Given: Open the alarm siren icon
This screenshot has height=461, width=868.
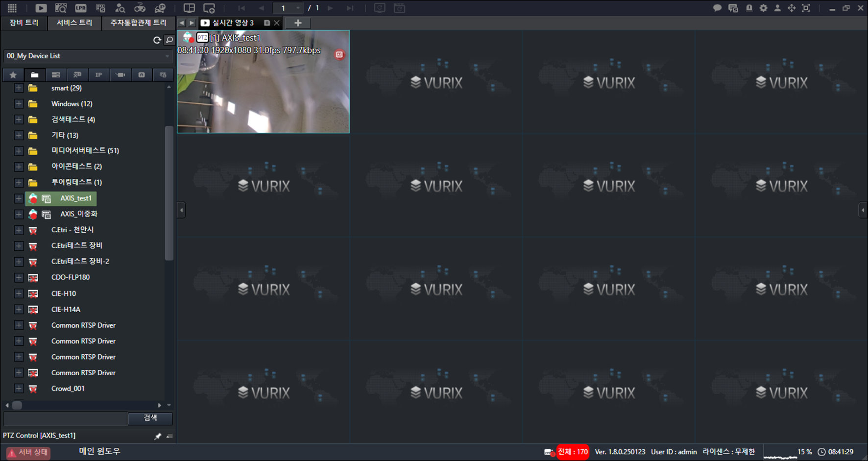Looking at the screenshot, I should 749,8.
